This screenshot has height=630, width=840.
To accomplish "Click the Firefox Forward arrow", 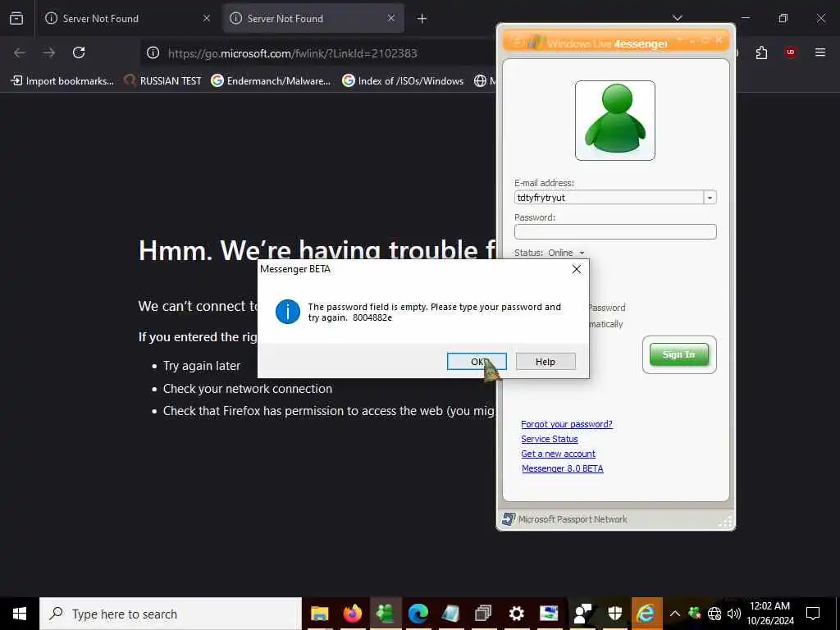I will coord(49,52).
